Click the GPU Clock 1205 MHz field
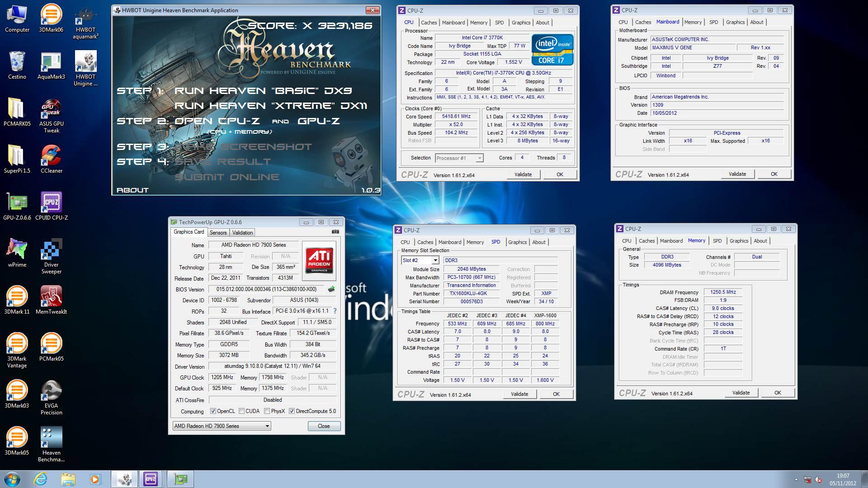This screenshot has width=868, height=488. click(222, 377)
